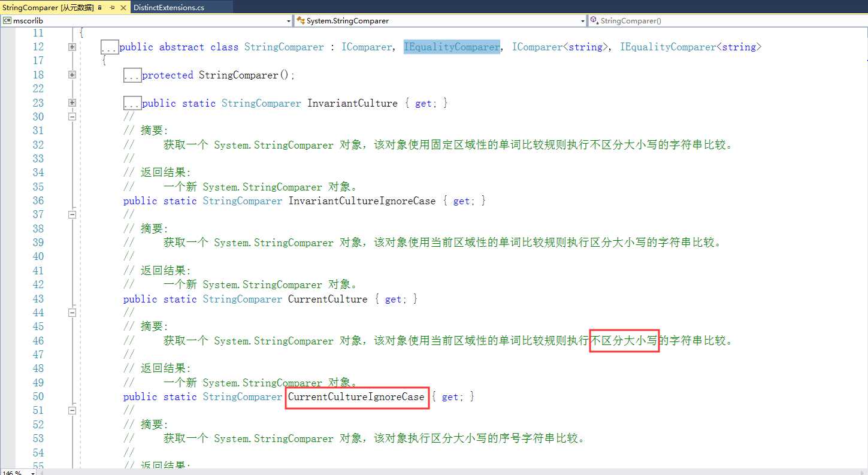Open the mscorlib project dropdown
Viewport: 868px width, 475px height.
[x=147, y=20]
